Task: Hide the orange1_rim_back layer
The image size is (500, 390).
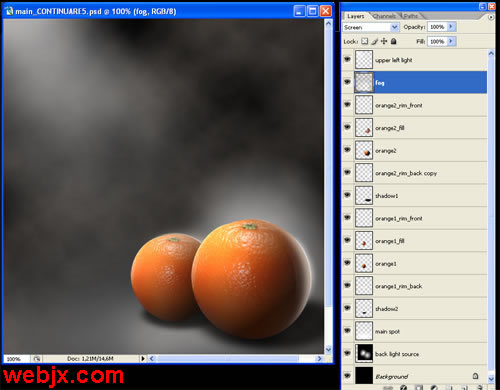Action: tap(347, 285)
